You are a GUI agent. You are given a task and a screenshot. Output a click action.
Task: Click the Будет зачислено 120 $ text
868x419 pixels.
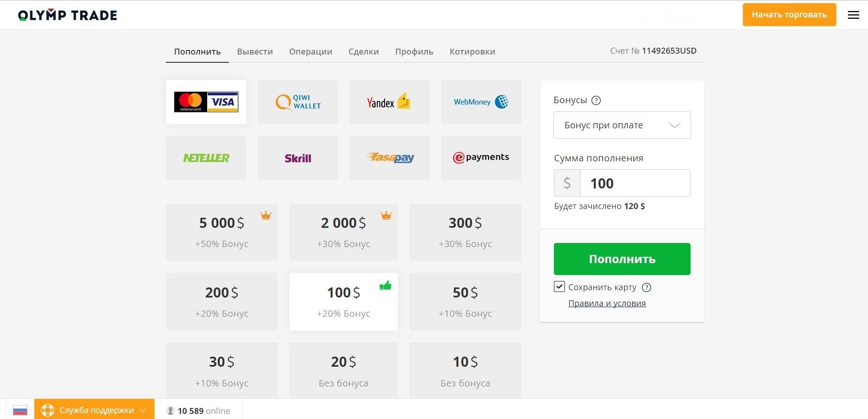click(599, 206)
